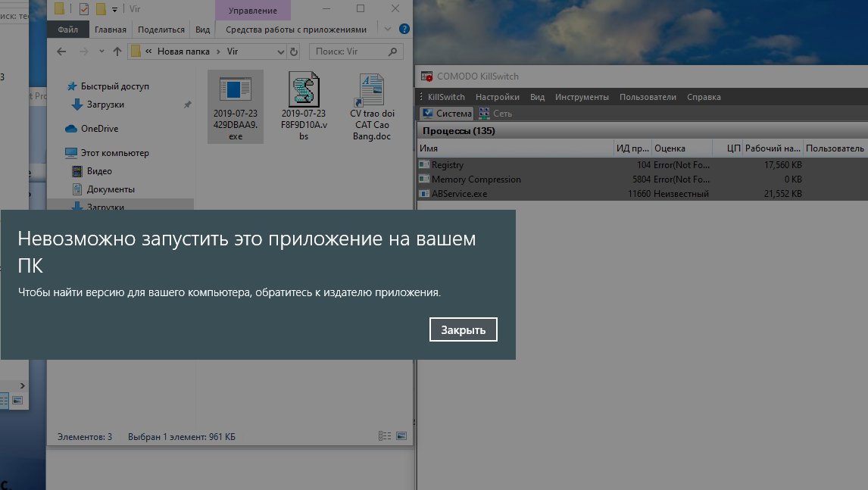Open Видео folder in navigation pane
This screenshot has width=868, height=490.
[x=99, y=171]
